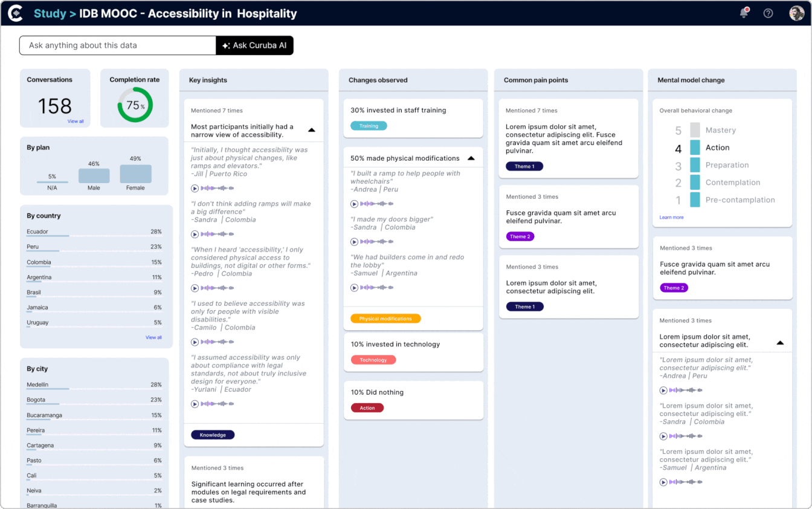This screenshot has width=812, height=509.
Task: Select the Action tag under Did nothing
Action: pos(367,408)
